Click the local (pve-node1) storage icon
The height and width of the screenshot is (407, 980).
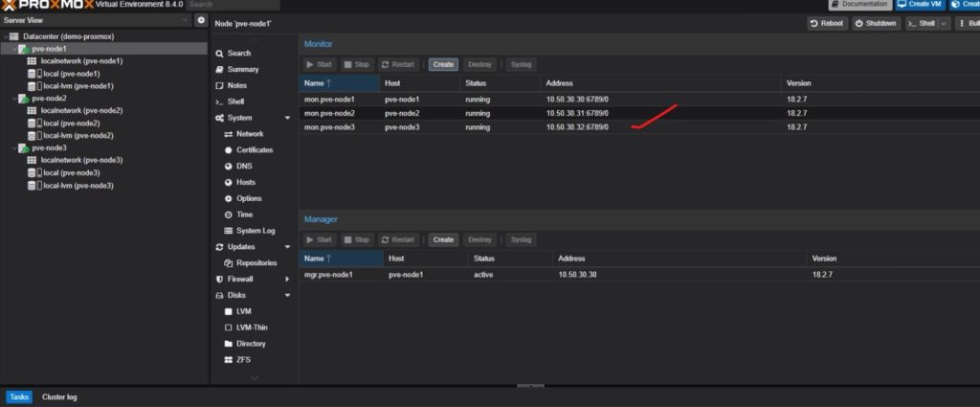coord(33,74)
